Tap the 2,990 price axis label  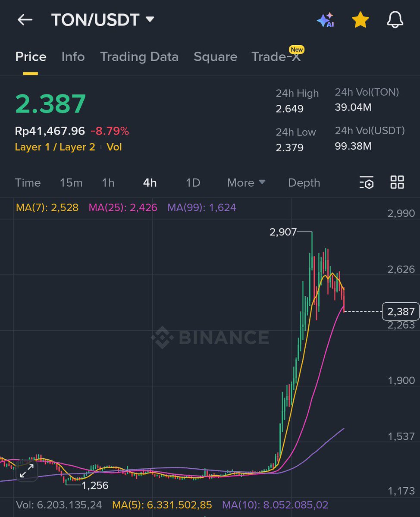pos(401,213)
